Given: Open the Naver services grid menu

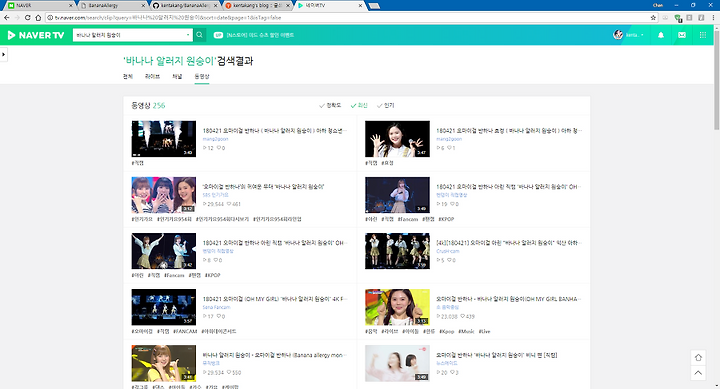Looking at the screenshot, I should point(703,35).
